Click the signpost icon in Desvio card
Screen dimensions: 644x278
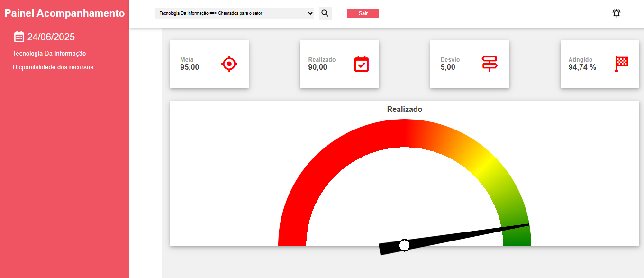point(489,64)
